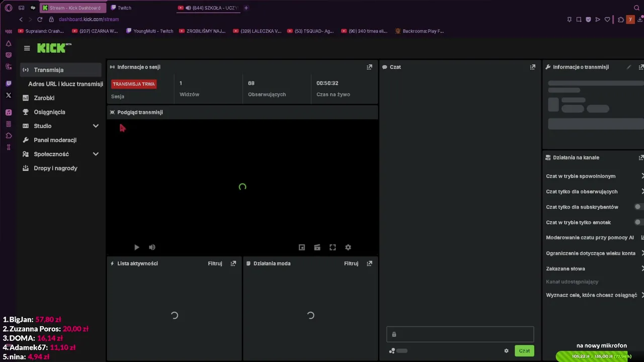The height and width of the screenshot is (362, 644).
Task: Click the dashboard.kick.com address bar
Action: 89,19
